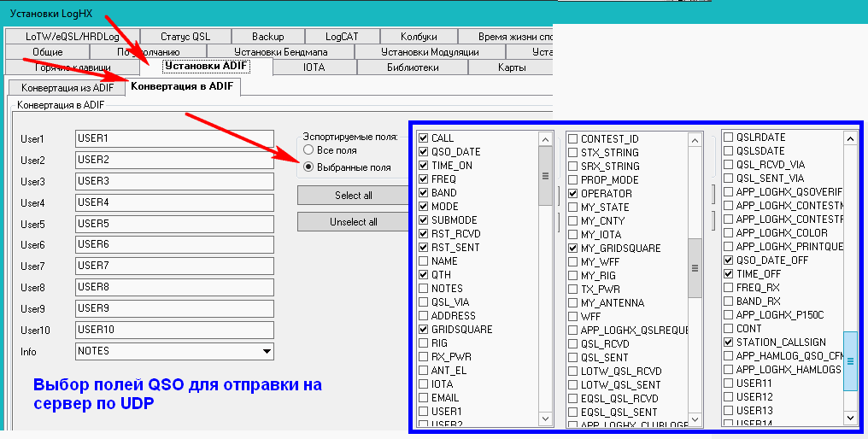The width and height of the screenshot is (868, 439).
Task: Choose the 'Выбранные поля' radio button
Action: coord(308,167)
